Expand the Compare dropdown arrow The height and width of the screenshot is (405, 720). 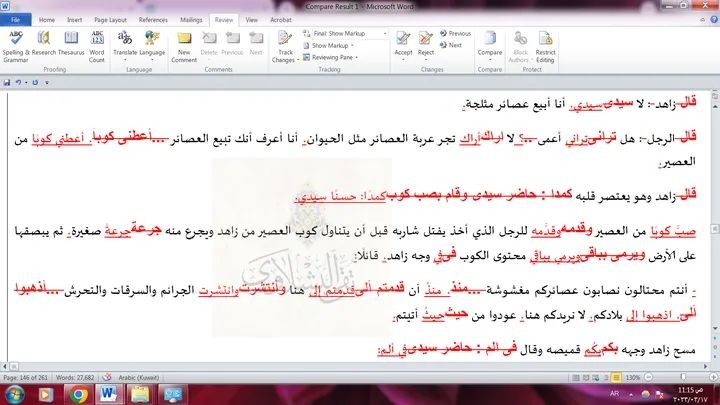(489, 60)
